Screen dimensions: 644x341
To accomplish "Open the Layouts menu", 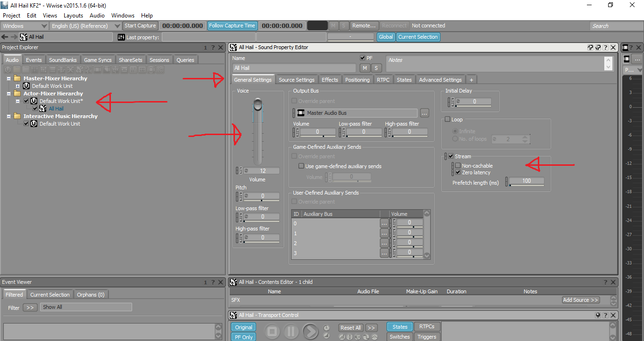I will (x=73, y=16).
